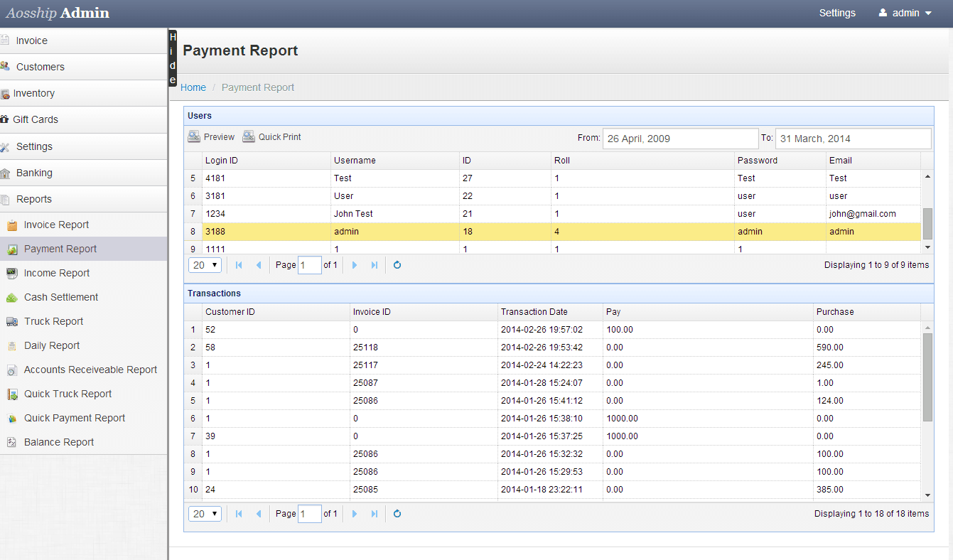Open the Daily Report menu item
The image size is (953, 560).
83,345
